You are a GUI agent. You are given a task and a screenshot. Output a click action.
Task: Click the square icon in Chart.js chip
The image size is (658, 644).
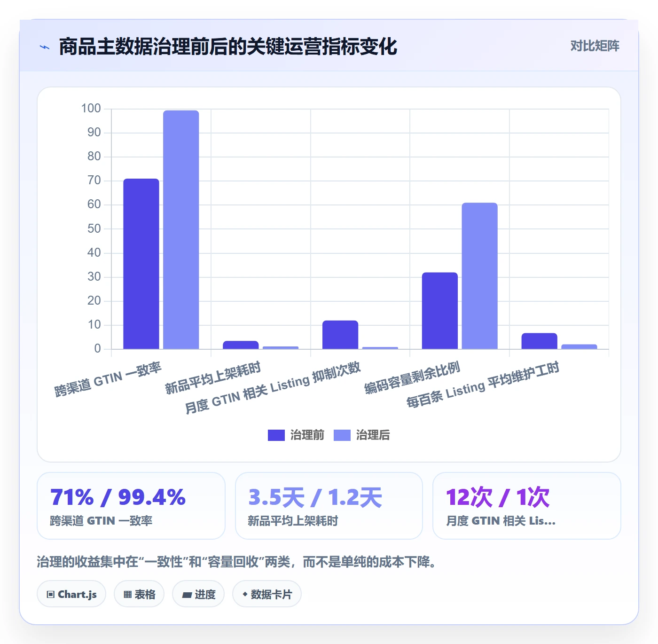pyautogui.click(x=51, y=595)
